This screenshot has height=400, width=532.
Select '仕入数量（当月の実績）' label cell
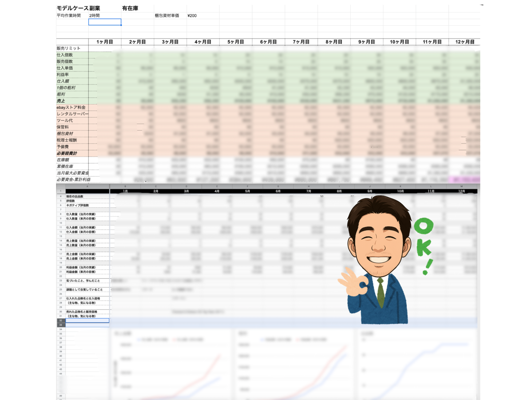tap(81, 214)
